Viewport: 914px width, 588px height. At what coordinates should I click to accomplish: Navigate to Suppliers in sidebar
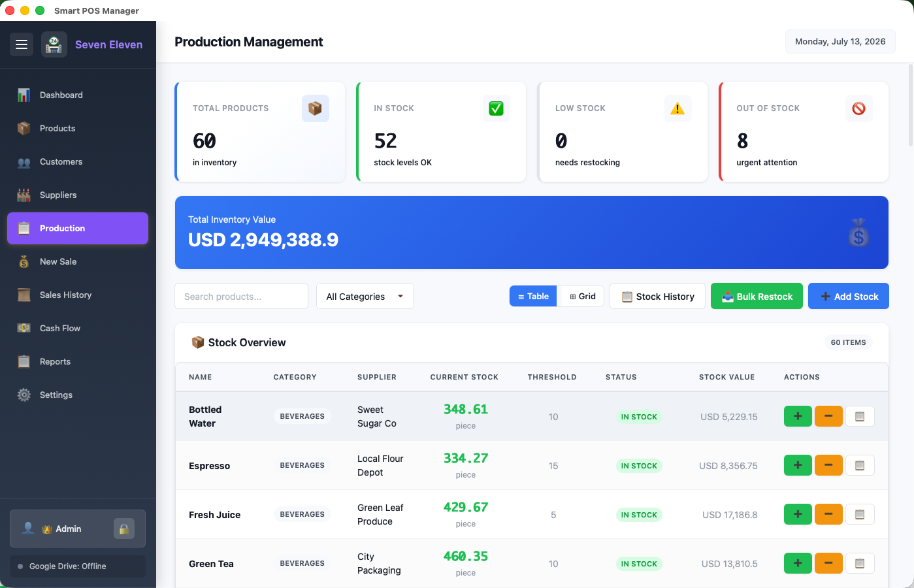[x=78, y=195]
